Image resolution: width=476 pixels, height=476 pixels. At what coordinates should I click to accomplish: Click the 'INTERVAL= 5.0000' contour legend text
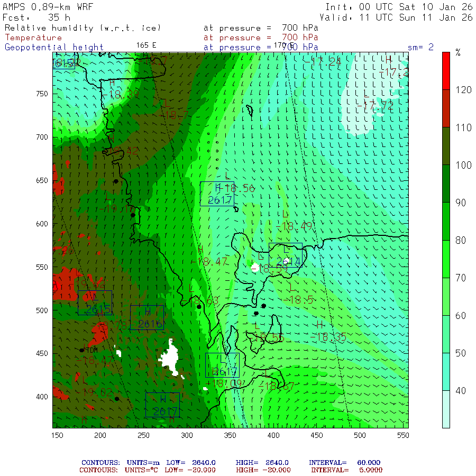(x=347, y=470)
